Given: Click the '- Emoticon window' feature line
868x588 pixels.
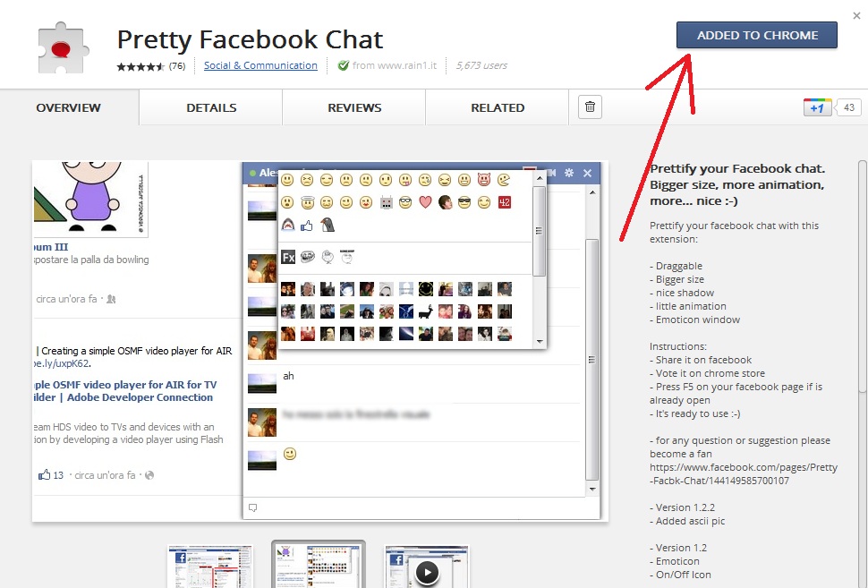Looking at the screenshot, I should pos(694,320).
